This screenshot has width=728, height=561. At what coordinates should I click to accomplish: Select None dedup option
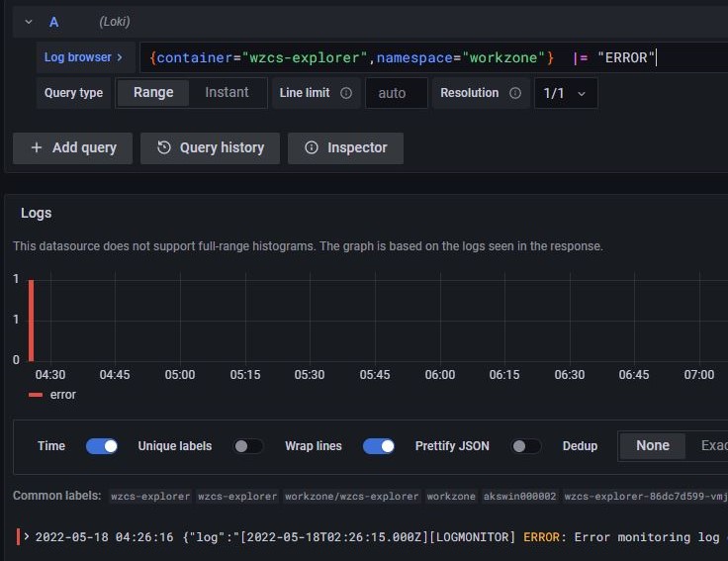(652, 446)
